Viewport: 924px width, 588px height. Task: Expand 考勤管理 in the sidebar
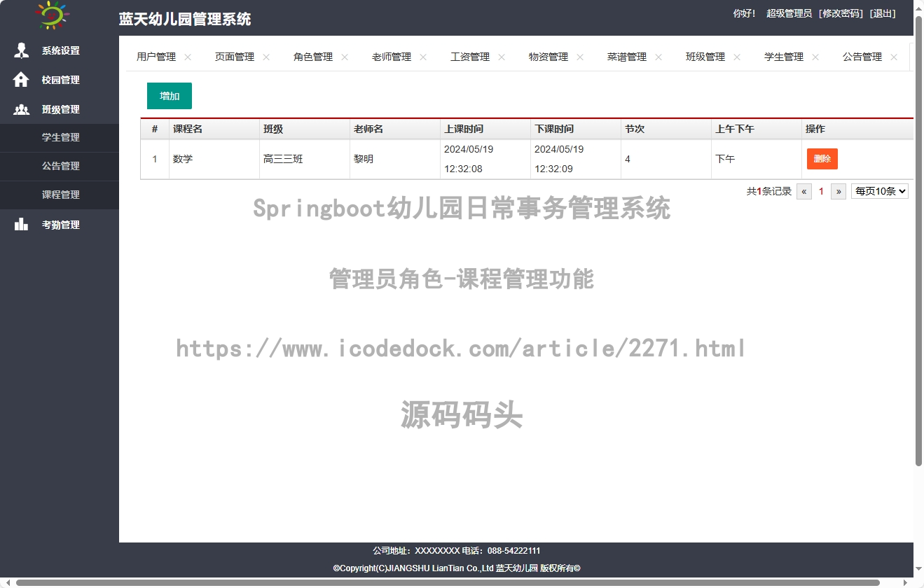60,225
